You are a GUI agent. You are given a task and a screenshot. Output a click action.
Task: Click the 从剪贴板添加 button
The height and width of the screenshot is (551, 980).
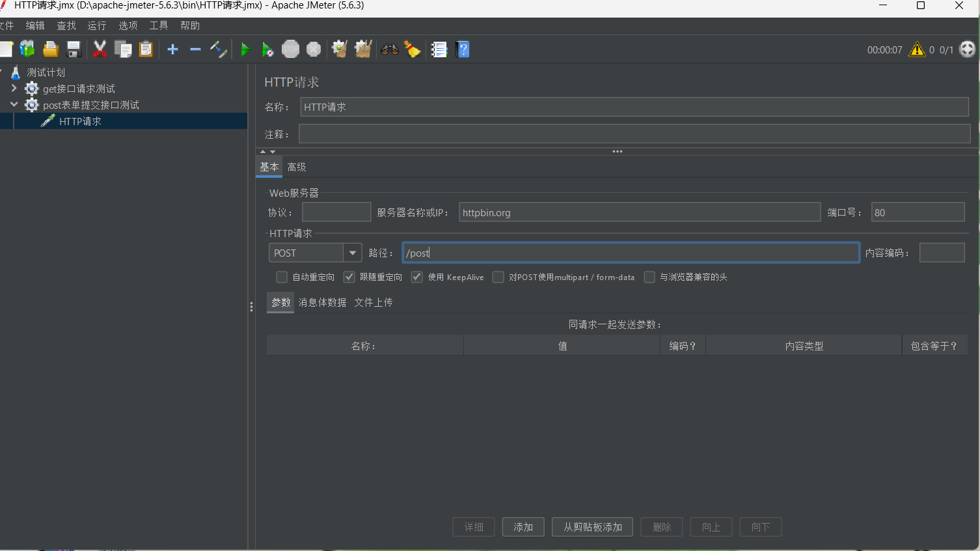[x=593, y=527]
